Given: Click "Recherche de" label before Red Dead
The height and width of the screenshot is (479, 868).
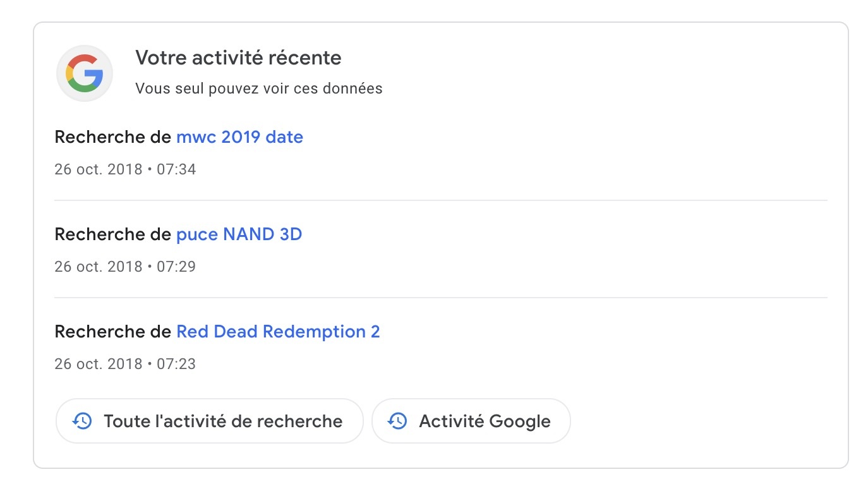Looking at the screenshot, I should 112,332.
